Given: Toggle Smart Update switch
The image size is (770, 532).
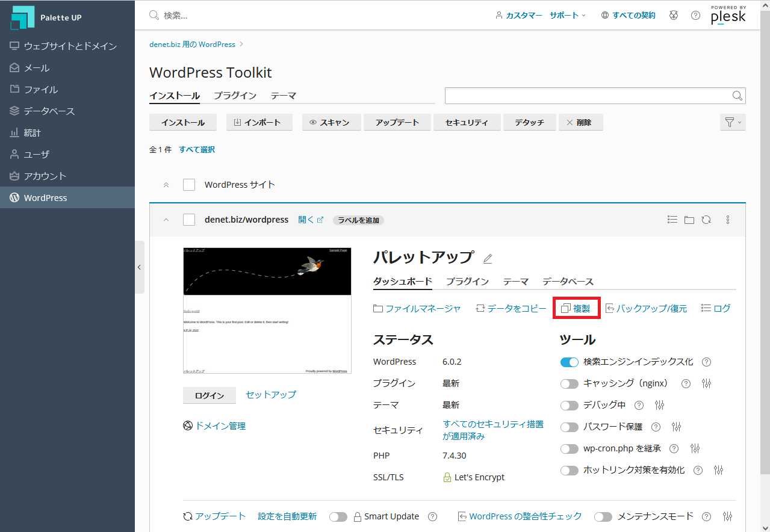Looking at the screenshot, I should [x=338, y=516].
